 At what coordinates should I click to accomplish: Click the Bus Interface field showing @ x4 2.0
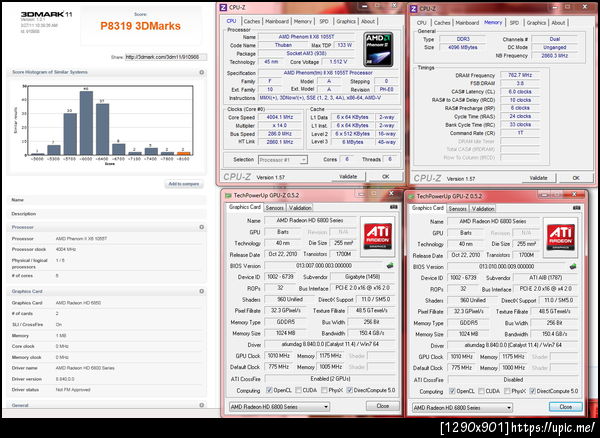(545, 289)
